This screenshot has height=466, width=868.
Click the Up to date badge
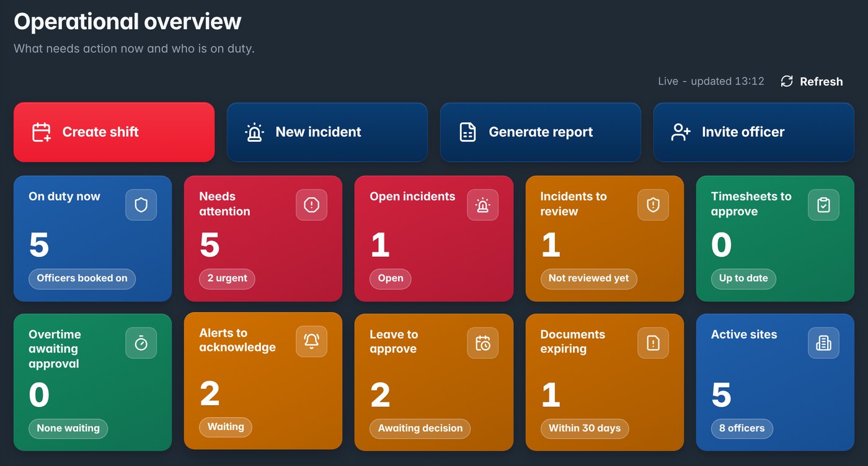(743, 278)
